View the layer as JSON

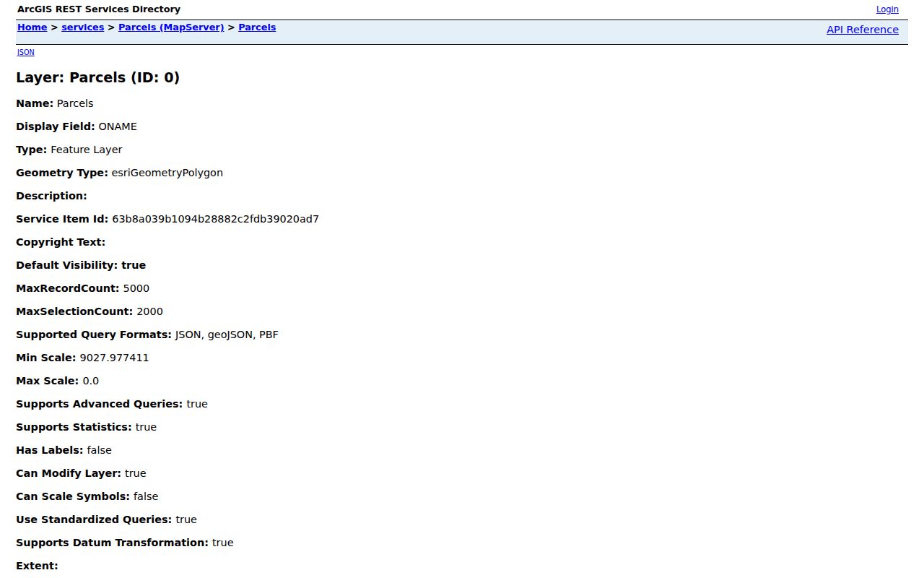coord(26,52)
